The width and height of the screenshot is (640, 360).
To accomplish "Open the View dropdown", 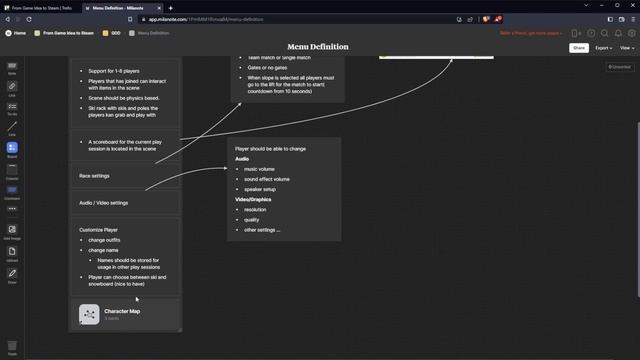I will tap(627, 48).
